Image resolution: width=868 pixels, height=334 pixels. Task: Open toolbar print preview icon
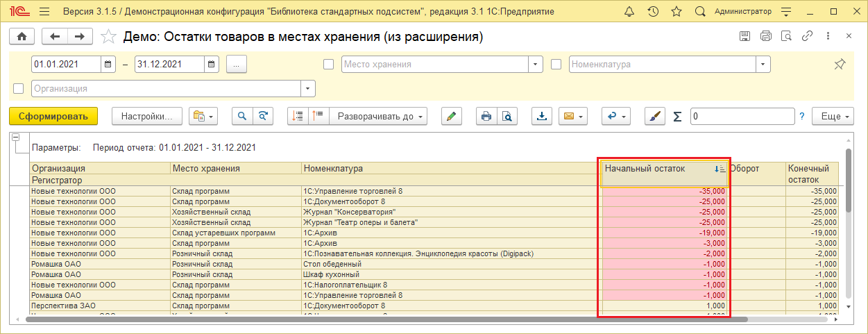pos(507,116)
